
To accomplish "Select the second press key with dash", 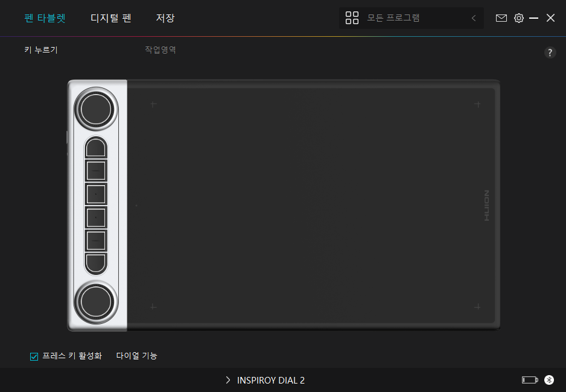I will click(x=96, y=171).
